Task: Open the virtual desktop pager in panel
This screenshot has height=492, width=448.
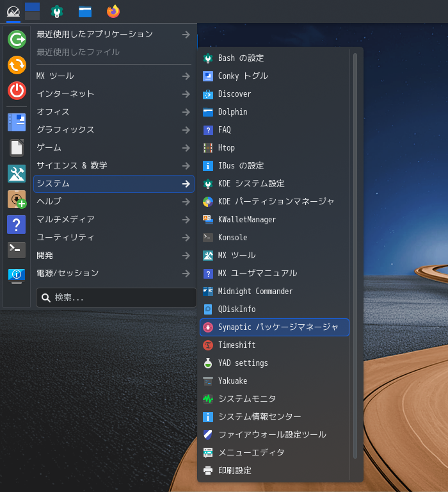Action: 32,12
